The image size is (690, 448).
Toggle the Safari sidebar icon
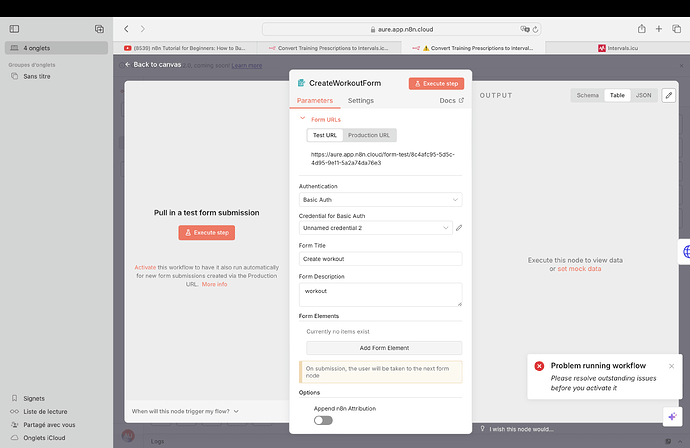click(14, 29)
